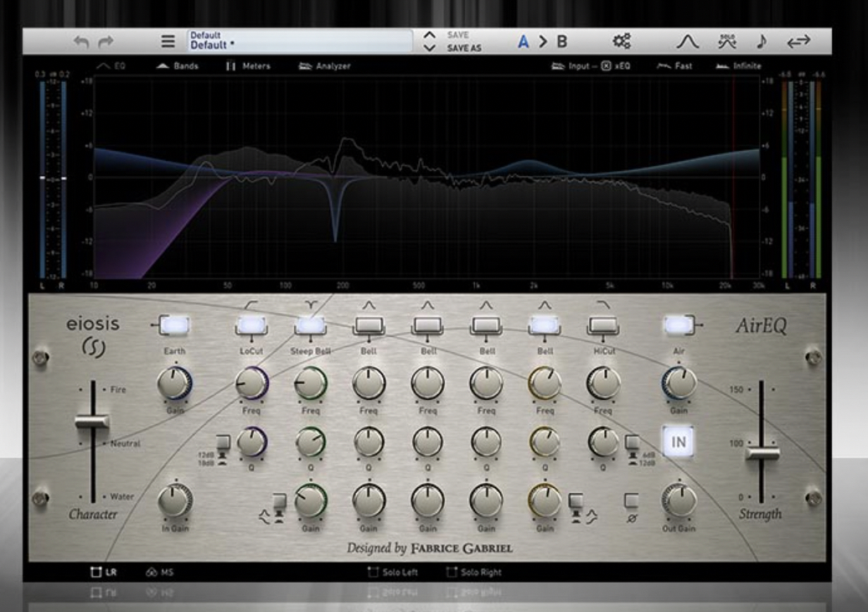The image size is (868, 612).
Task: Toggle the shelf switch beside fourth Bell Gain
Action: pyautogui.click(x=576, y=501)
